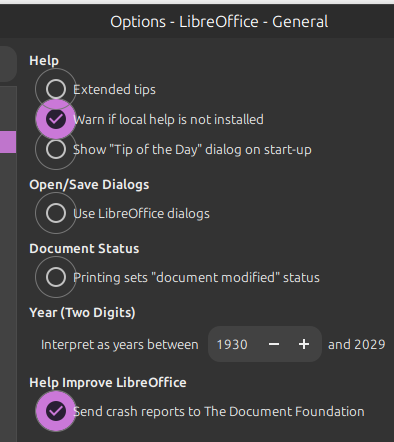Viewport: 394px width, 442px height.
Task: Check Printing sets document modified status
Action: (56, 277)
